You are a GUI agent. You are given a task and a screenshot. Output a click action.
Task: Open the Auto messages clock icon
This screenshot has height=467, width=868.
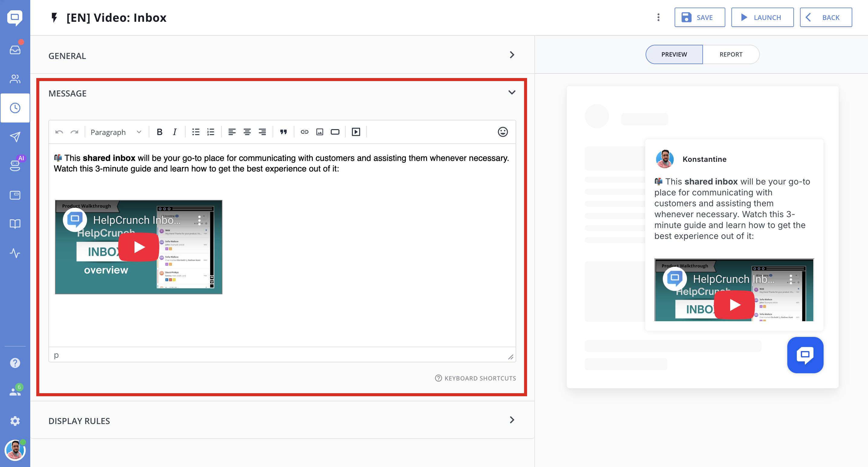[x=15, y=108]
